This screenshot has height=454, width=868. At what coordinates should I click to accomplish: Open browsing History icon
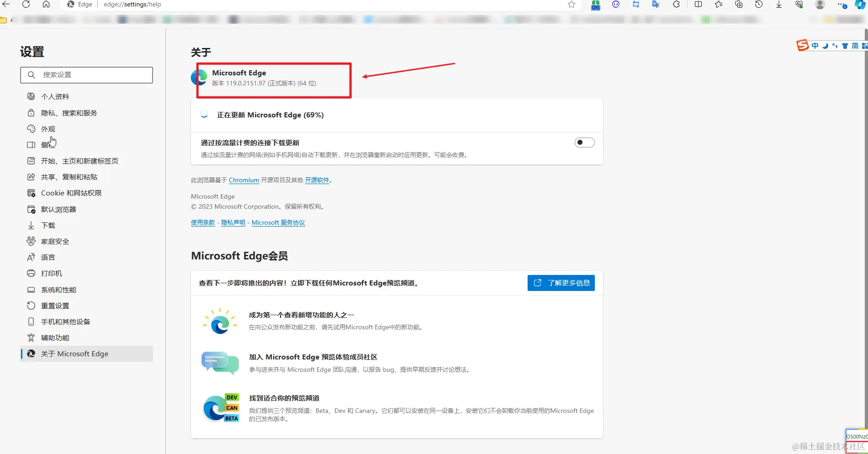[x=759, y=4]
